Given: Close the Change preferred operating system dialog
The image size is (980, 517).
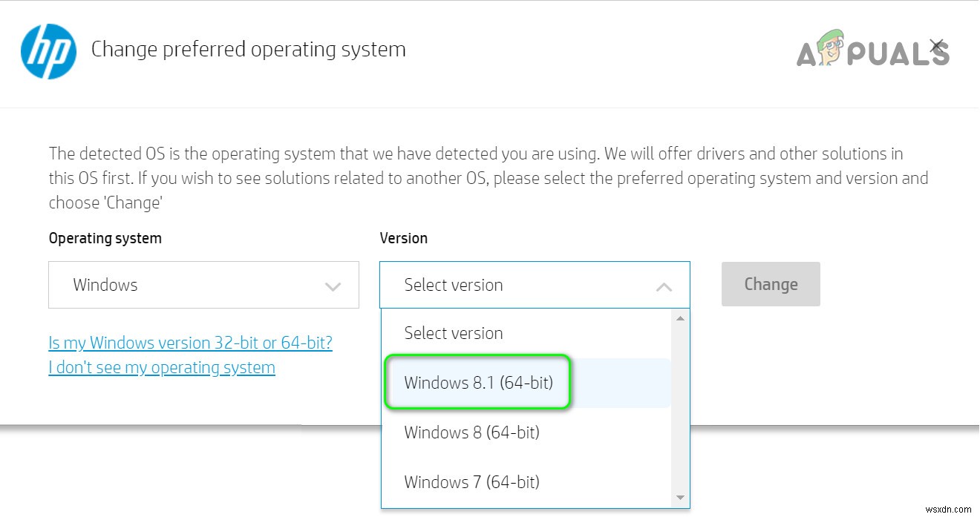Looking at the screenshot, I should point(935,45).
